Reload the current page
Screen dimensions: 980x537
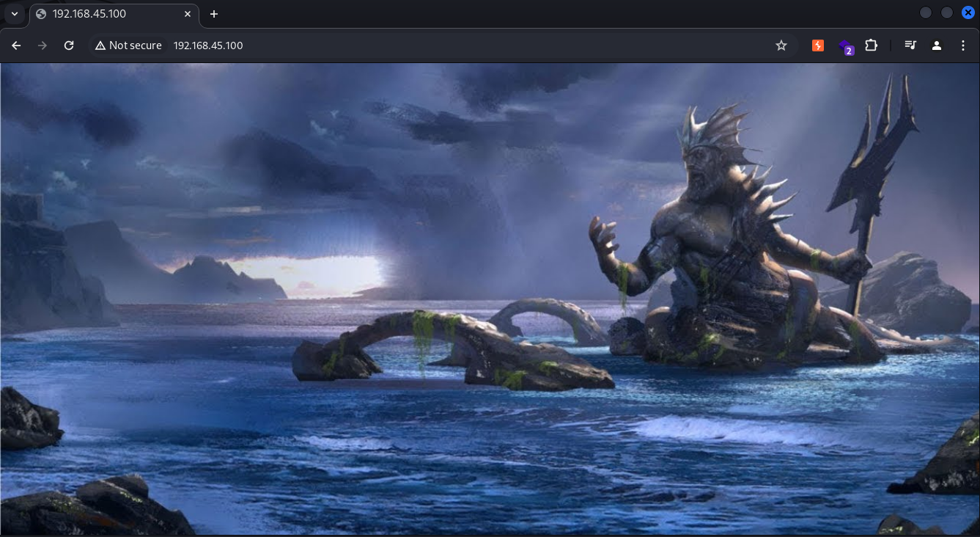pos(69,45)
